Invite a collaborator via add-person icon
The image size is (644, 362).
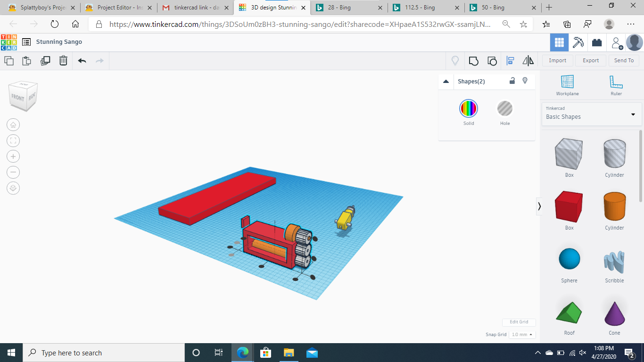(x=617, y=43)
